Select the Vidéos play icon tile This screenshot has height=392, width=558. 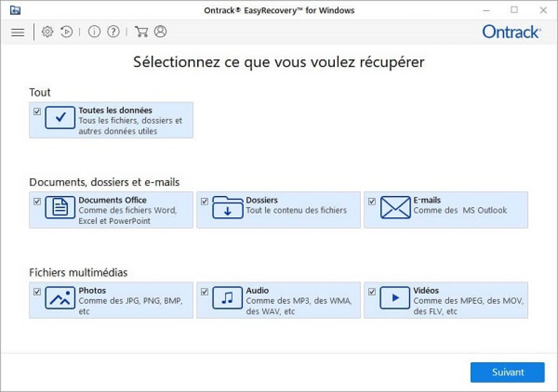[395, 298]
